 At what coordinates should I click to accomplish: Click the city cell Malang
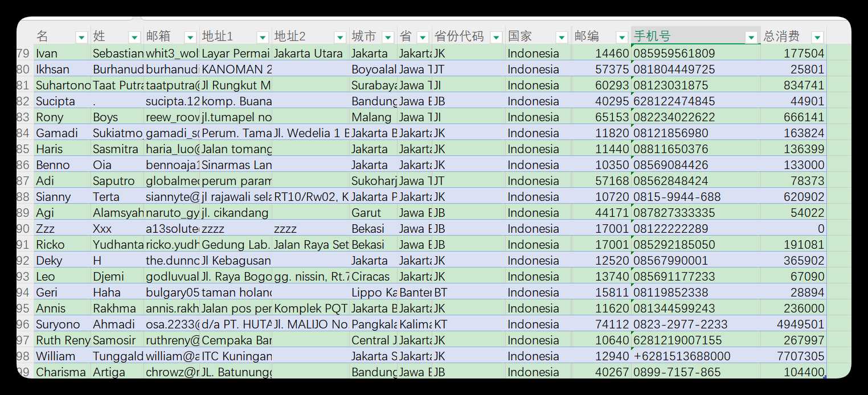pyautogui.click(x=373, y=117)
